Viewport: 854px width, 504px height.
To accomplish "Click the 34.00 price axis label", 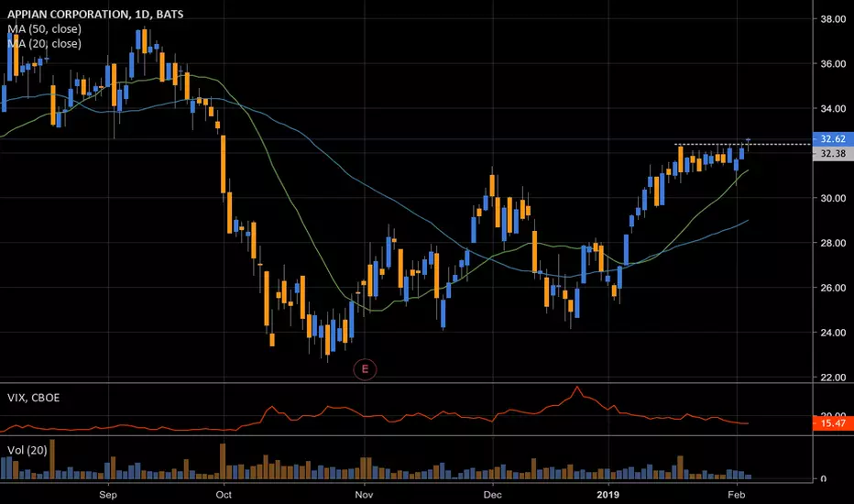I will [x=833, y=108].
